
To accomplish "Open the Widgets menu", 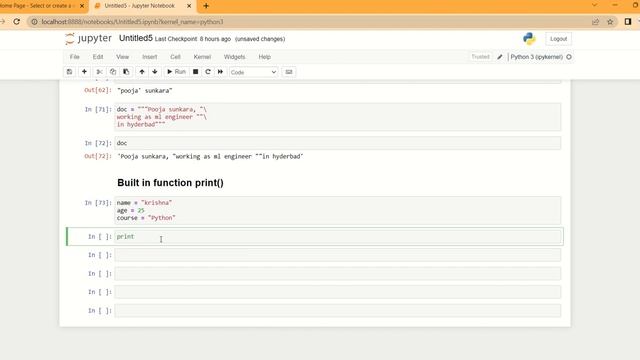I will click(234, 57).
